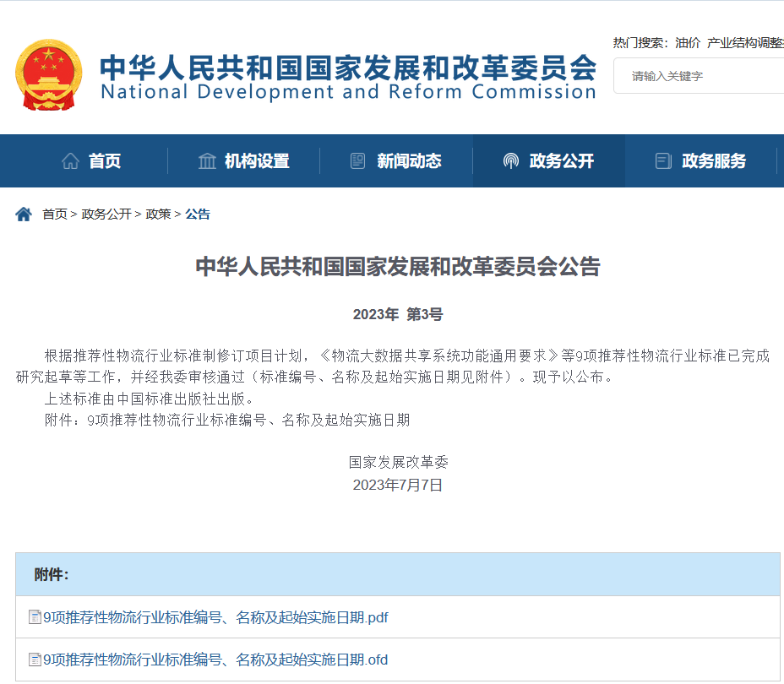The image size is (784, 684).
Task: Go to 政务服务 in the navigation bar
Action: pos(714,161)
